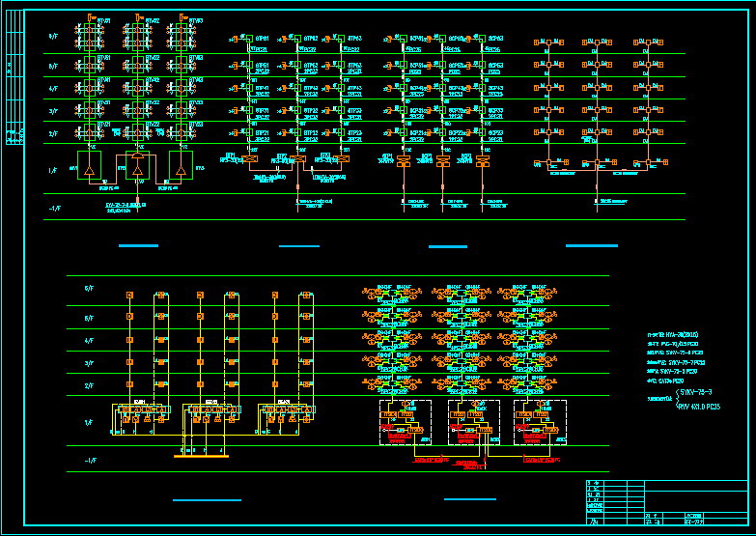Click the BTP61 distribution box label
This screenshot has height=536, width=756.
[x=263, y=38]
